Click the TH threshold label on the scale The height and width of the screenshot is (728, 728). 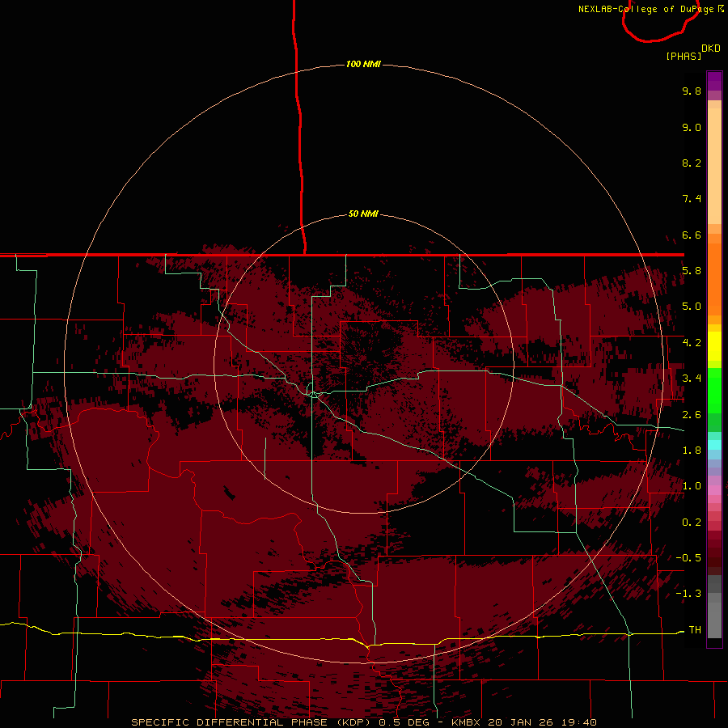pyautogui.click(x=695, y=630)
